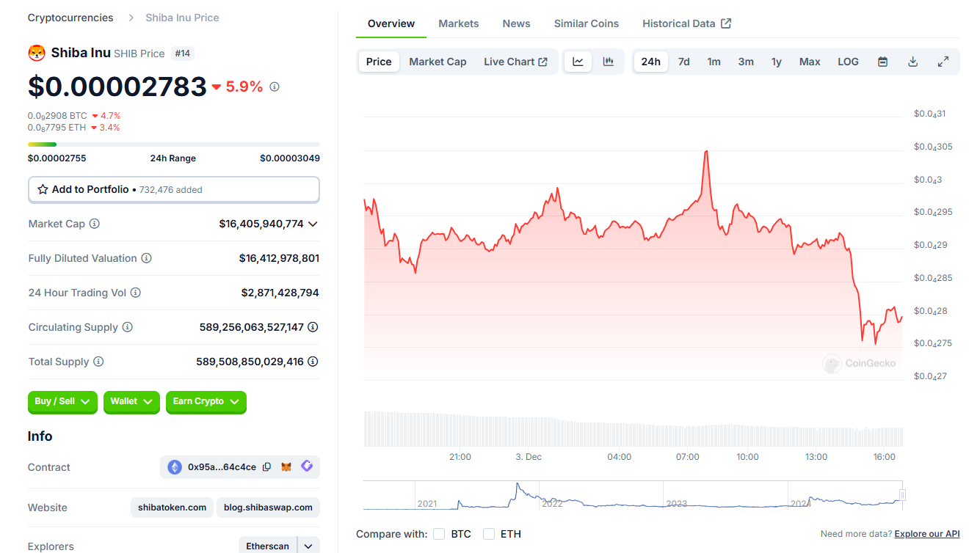This screenshot has width=980, height=553.
Task: Open the Similar Coins tab
Action: click(x=587, y=23)
